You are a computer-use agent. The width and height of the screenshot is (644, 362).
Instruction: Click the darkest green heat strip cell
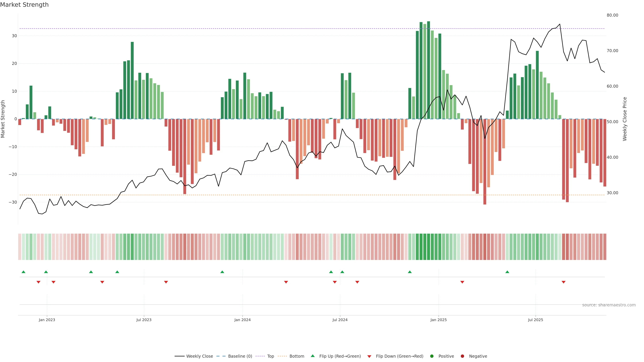[x=428, y=247]
